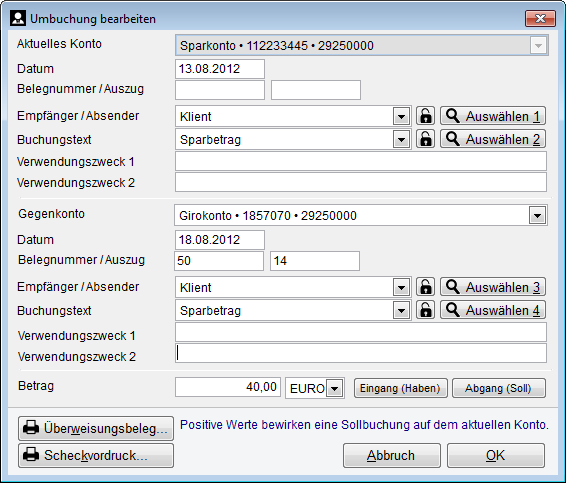Click the Auswählen 1 search button
The image size is (566, 483).
[493, 116]
